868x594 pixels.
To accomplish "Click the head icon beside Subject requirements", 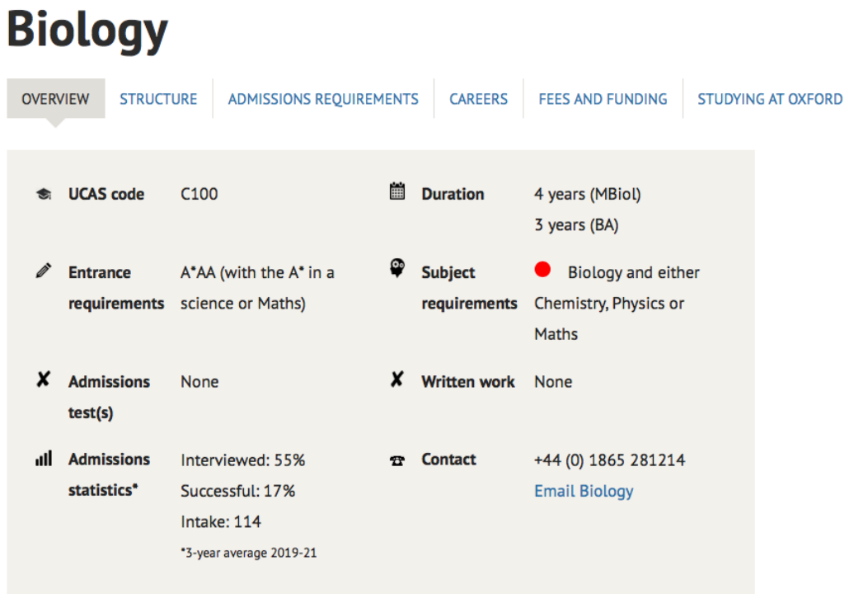I will [x=397, y=267].
